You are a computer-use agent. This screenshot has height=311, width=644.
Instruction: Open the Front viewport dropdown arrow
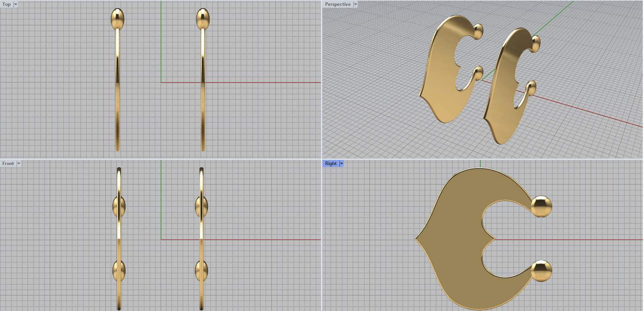(x=19, y=163)
